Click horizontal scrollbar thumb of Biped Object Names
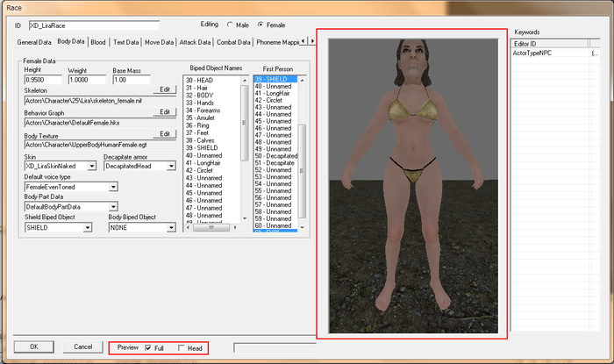Viewport: 614px width, 364px height. 211,227
